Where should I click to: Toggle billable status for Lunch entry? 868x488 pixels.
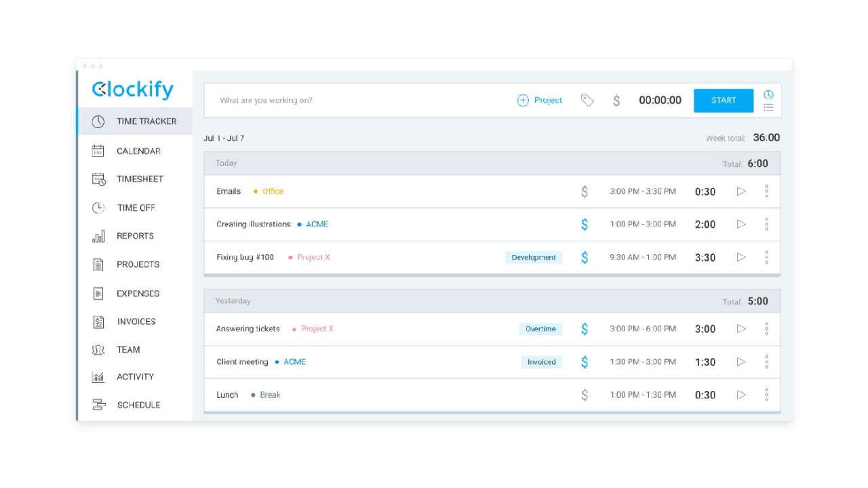point(585,395)
